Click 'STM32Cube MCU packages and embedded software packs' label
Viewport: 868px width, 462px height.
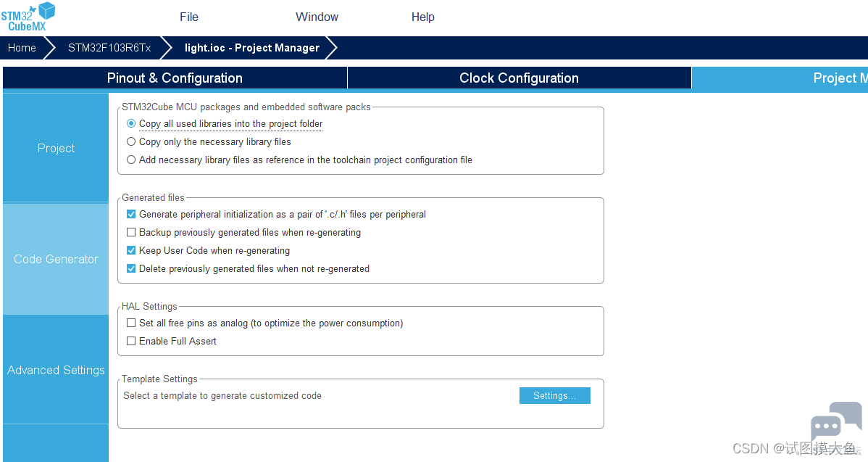point(246,107)
